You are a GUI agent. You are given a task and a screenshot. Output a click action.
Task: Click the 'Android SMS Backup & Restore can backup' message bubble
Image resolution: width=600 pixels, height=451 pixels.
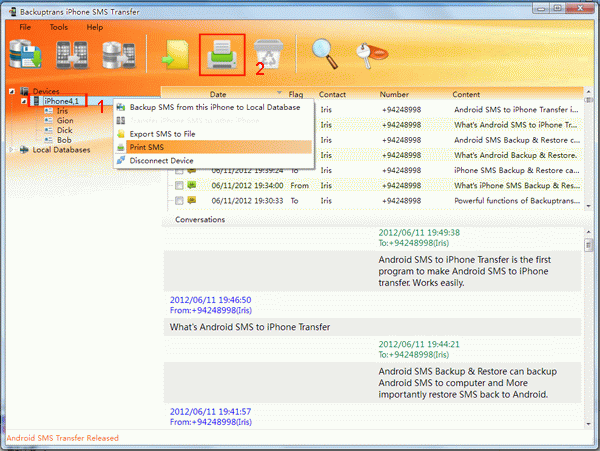(x=372, y=383)
